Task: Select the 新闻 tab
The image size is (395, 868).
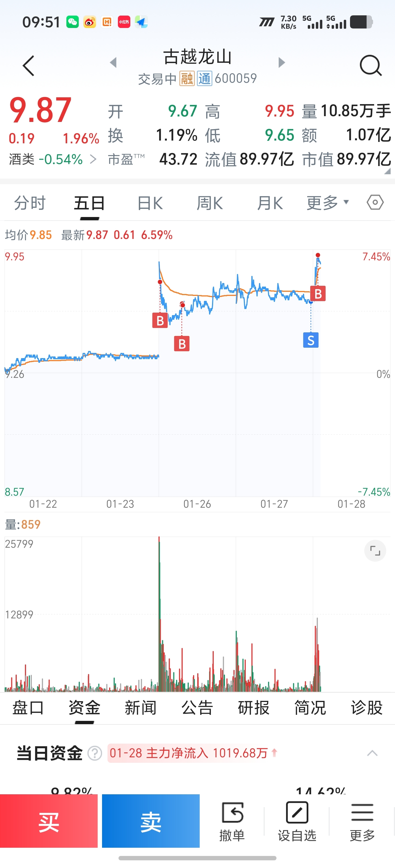Action: click(141, 708)
